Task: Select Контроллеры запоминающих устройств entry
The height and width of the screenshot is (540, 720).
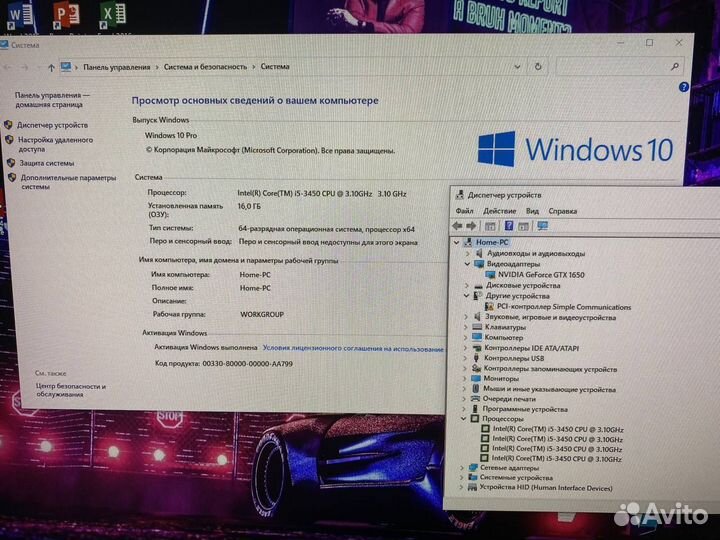Action: click(551, 369)
